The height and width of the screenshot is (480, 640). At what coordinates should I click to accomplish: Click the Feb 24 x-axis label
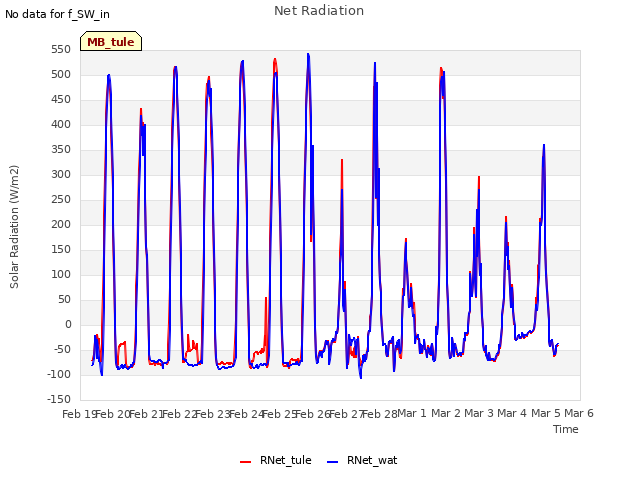click(x=246, y=414)
